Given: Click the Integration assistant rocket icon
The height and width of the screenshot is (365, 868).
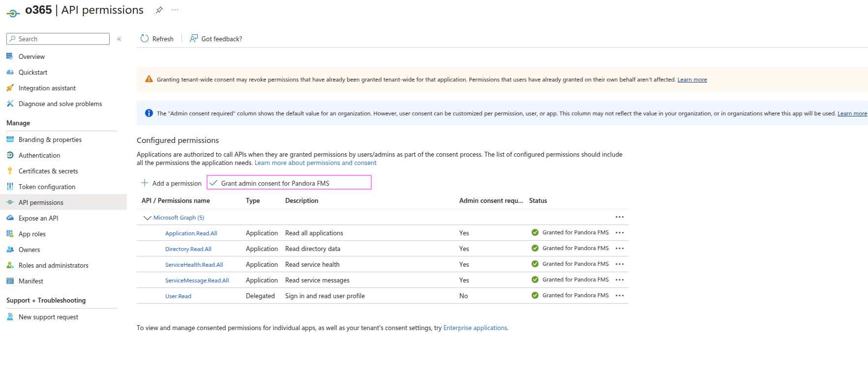Looking at the screenshot, I should (x=10, y=88).
